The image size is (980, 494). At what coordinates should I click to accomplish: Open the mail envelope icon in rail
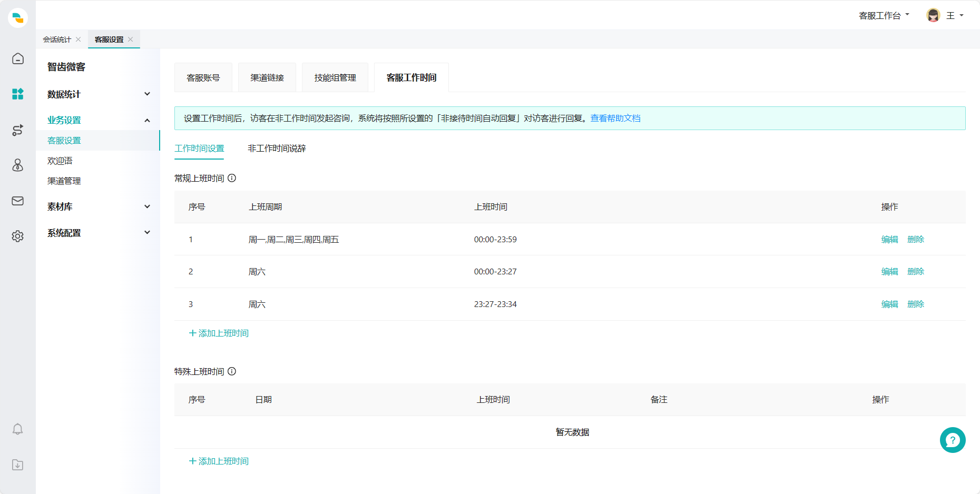(18, 201)
